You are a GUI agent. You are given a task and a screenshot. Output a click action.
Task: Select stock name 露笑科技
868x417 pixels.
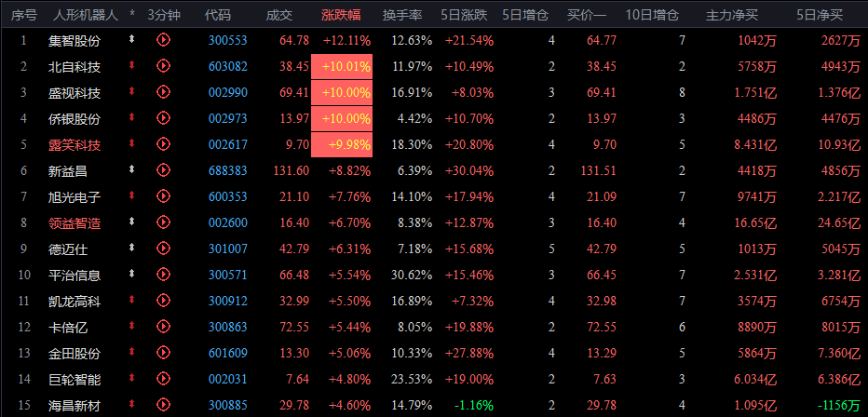75,145
